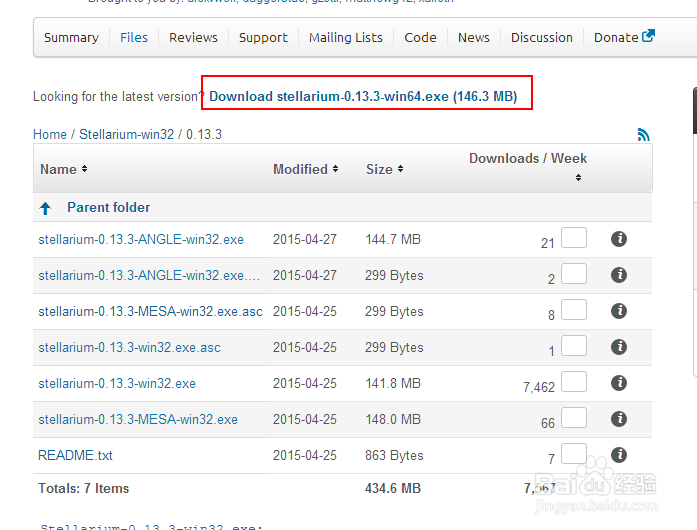Click downloads chart box for ANGLE-win32.exe with 21

[574, 237]
